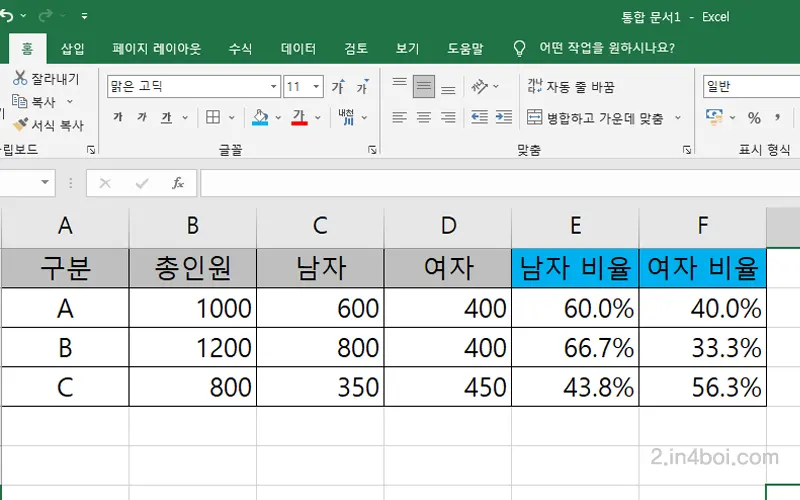
Task: Toggle underline formatting
Action: click(x=166, y=118)
